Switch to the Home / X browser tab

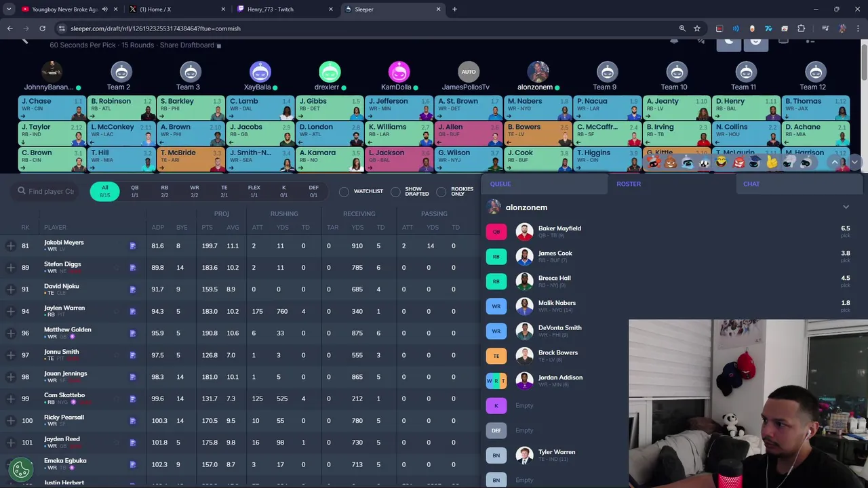point(176,9)
